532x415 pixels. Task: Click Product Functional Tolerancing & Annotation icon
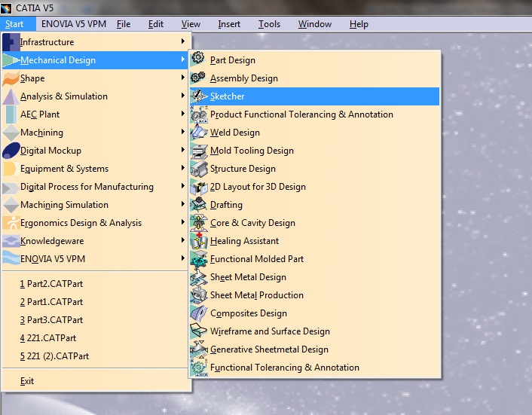click(x=198, y=114)
